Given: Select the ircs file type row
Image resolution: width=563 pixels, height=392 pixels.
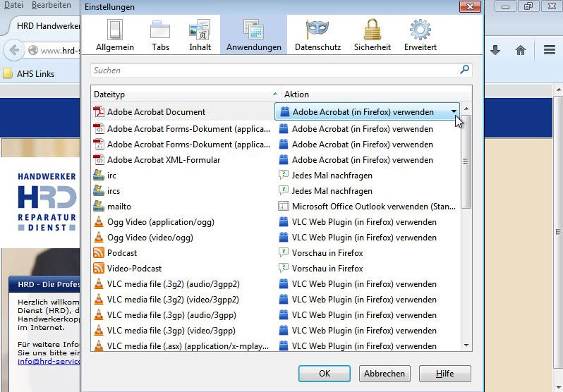Looking at the screenshot, I should [276, 190].
